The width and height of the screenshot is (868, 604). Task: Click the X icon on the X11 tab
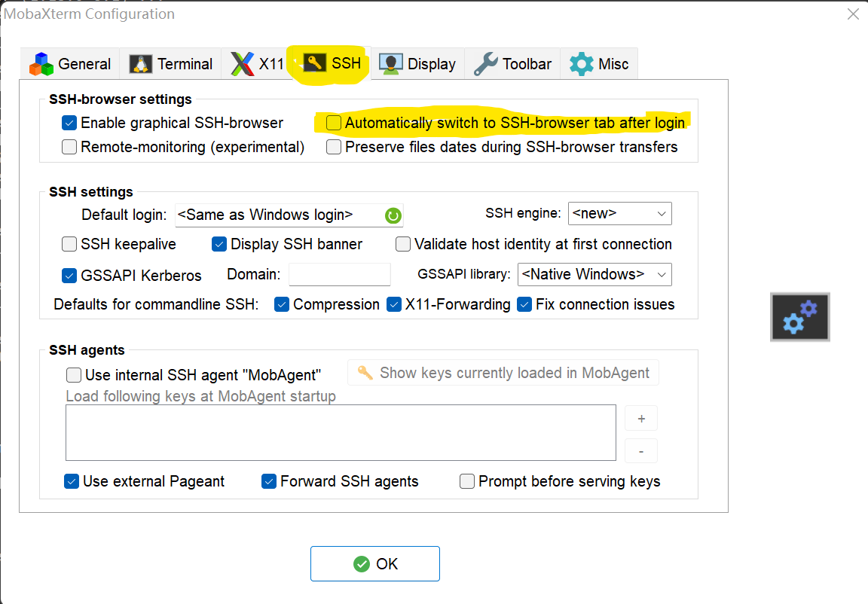(x=243, y=63)
